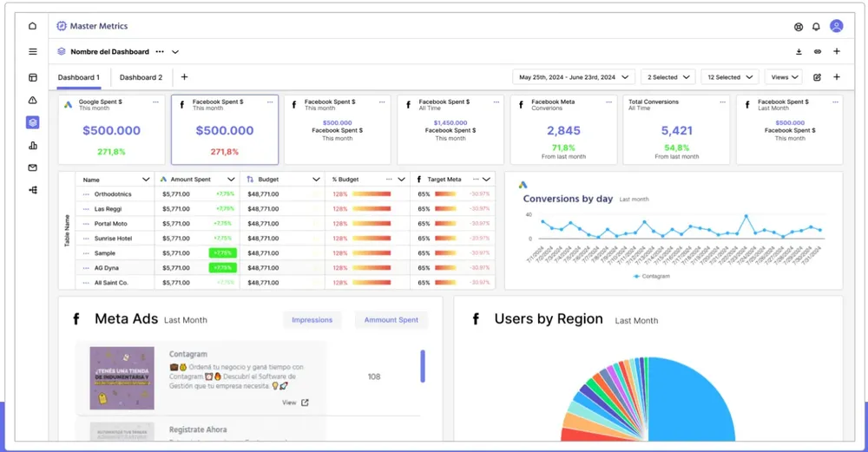Switch to Dashboard 1 tab
The image size is (868, 452).
pos(79,77)
